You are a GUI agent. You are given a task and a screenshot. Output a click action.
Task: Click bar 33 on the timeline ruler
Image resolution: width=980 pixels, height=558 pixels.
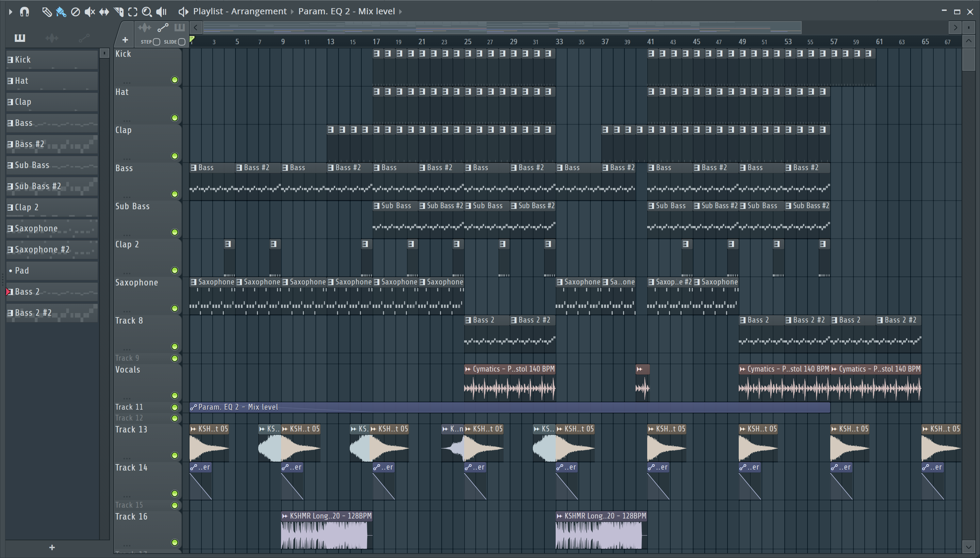pyautogui.click(x=559, y=42)
